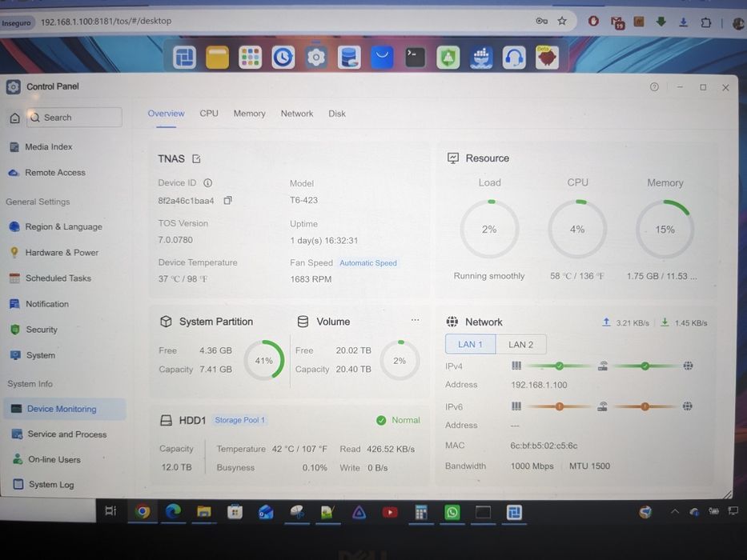Viewport: 747px width, 560px height.
Task: Switch to the Network tab
Action: pyautogui.click(x=297, y=114)
